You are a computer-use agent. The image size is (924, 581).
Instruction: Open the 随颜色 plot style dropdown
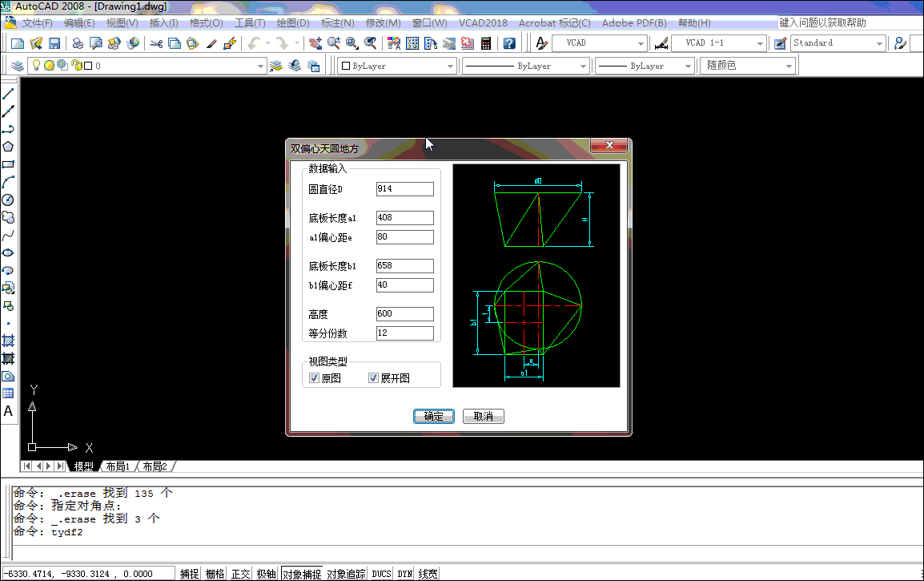point(789,67)
